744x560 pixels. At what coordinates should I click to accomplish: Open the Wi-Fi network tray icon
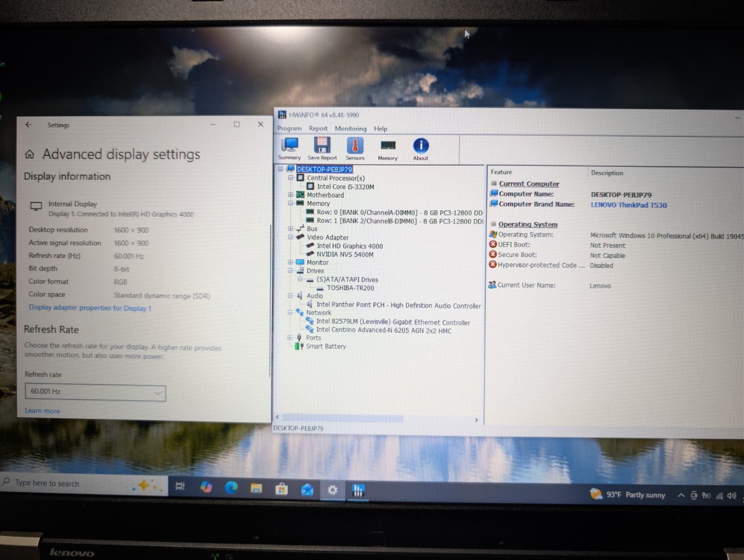click(x=719, y=496)
